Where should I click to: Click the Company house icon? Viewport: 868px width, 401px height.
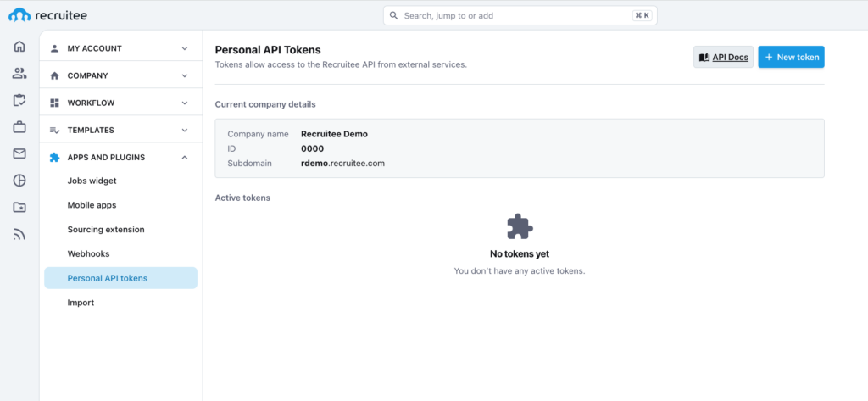[x=54, y=76]
